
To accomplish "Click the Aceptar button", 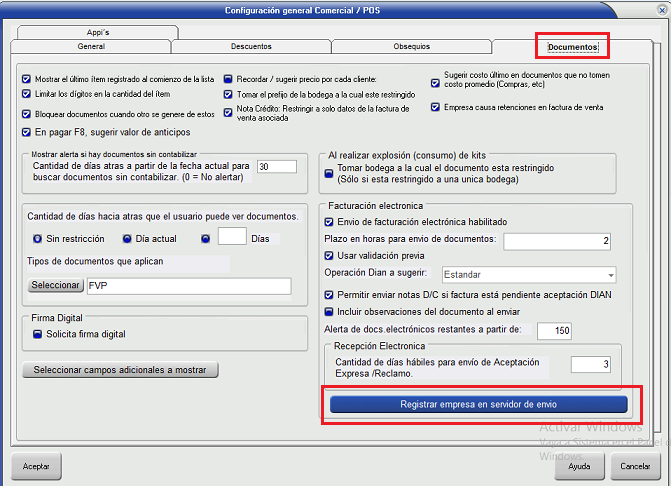I will (36, 466).
